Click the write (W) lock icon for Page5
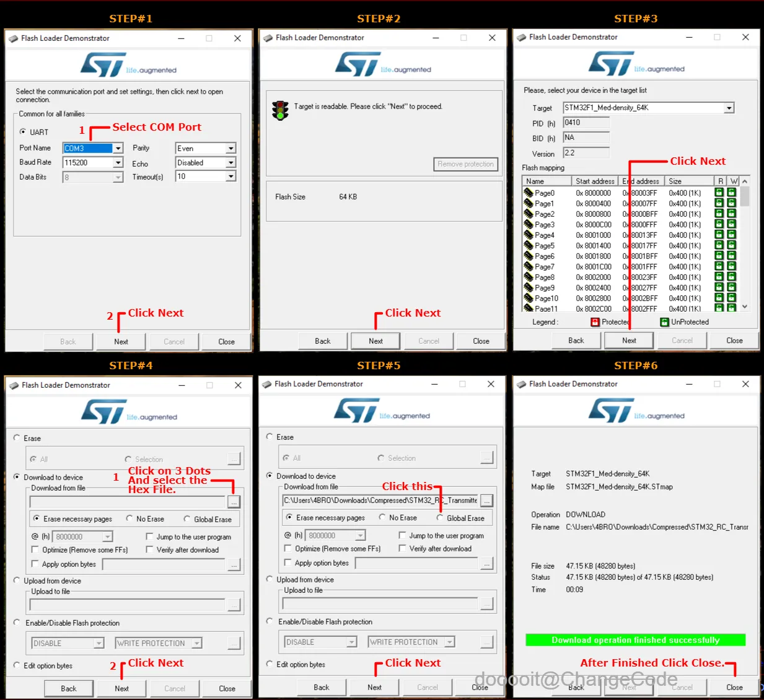The width and height of the screenshot is (764, 700). (732, 245)
